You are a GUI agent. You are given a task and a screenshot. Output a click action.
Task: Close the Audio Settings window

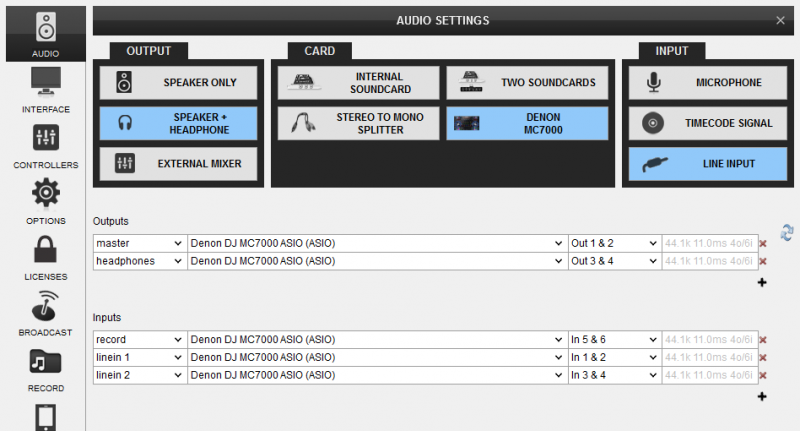click(780, 20)
